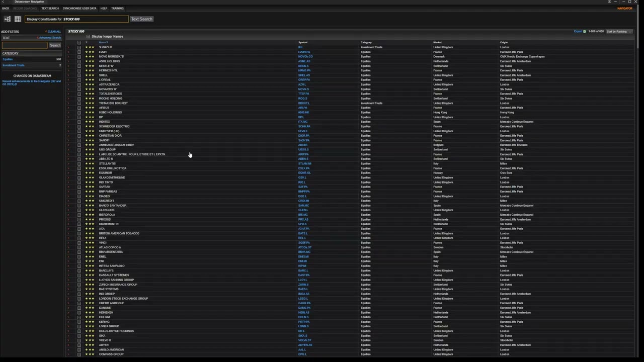Image resolution: width=644 pixels, height=362 pixels.
Task: Click the LVMH.PA symbol link
Action: pos(304,52)
